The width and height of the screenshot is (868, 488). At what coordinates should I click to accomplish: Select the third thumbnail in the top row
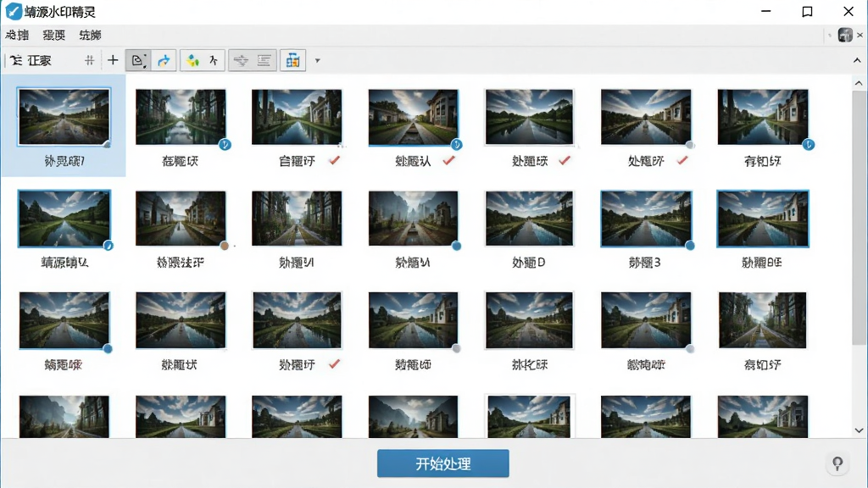click(x=297, y=117)
